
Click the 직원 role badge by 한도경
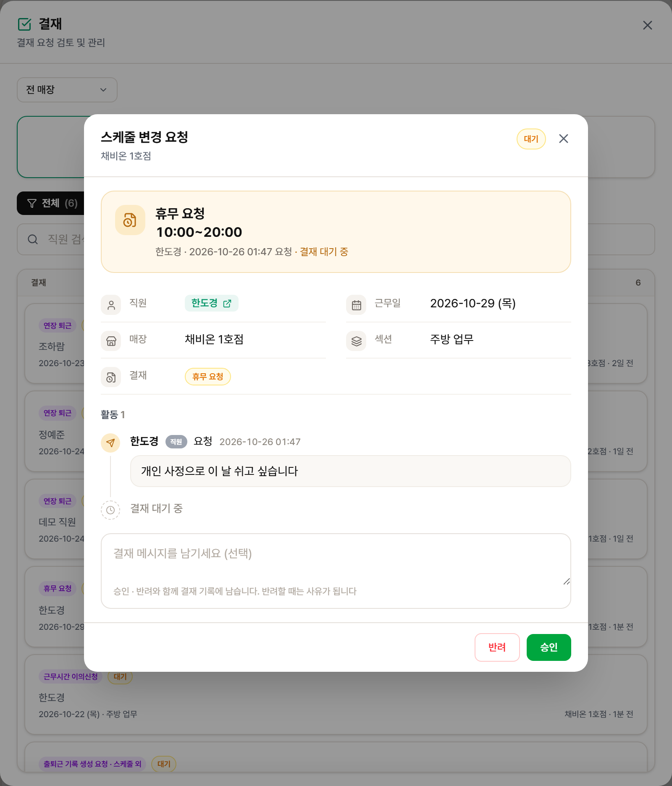[176, 442]
